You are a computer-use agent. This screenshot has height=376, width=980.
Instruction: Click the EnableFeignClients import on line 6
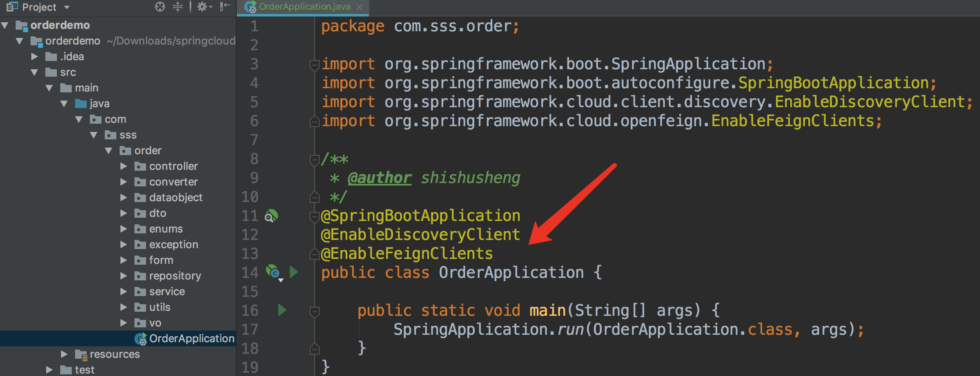point(602,121)
